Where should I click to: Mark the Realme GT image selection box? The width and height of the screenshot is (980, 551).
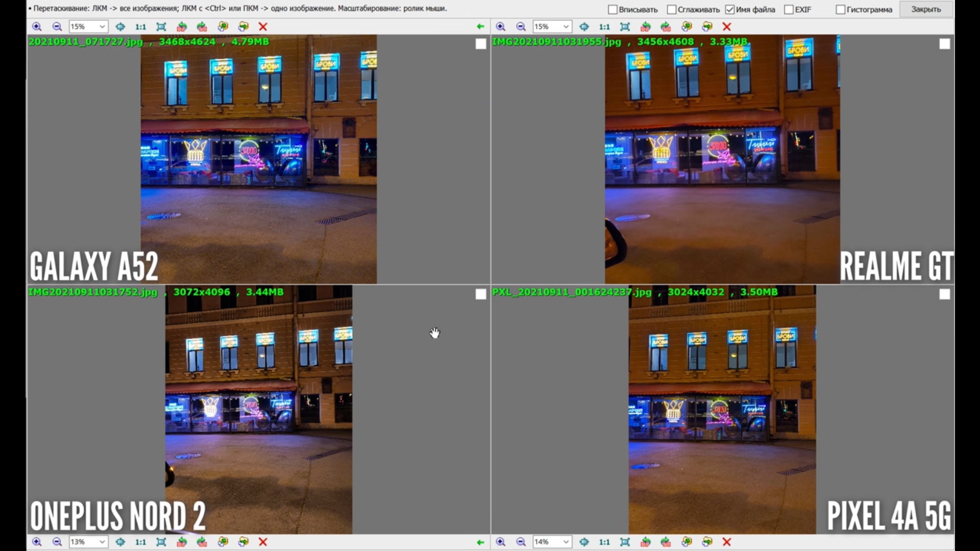tap(944, 44)
